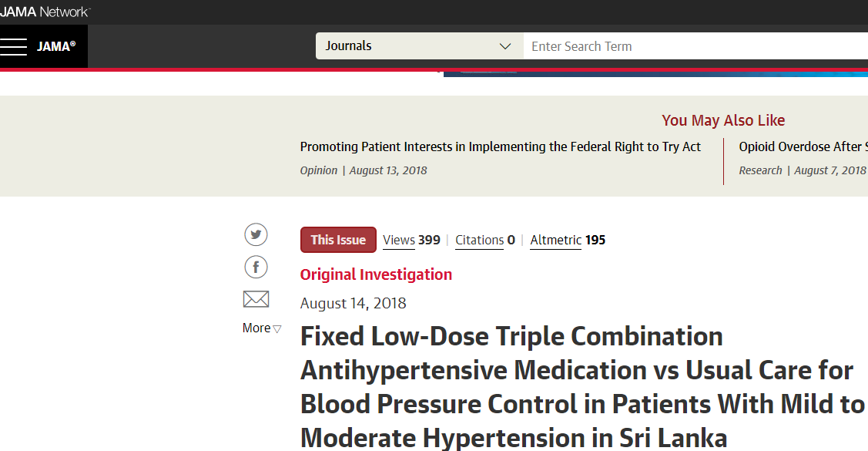Share article via Twitter icon
The width and height of the screenshot is (868, 451).
click(256, 234)
